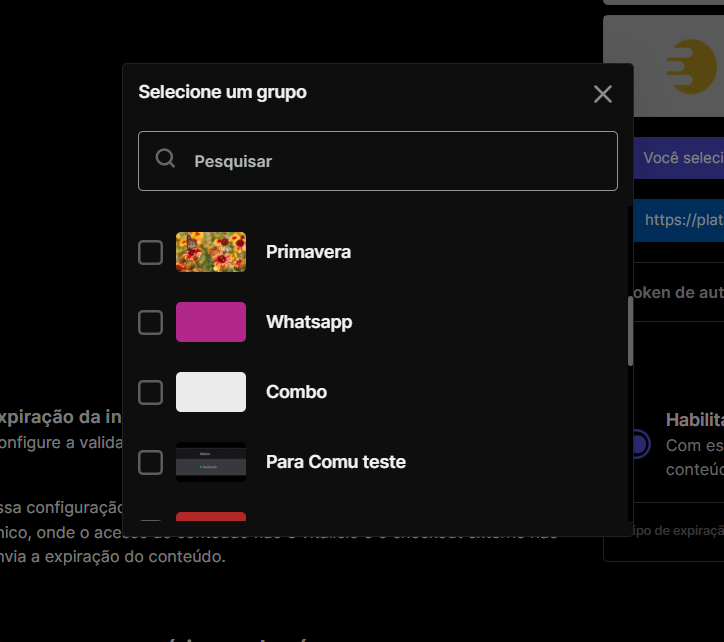
Task: Choose the Whatsapp group label
Action: point(309,322)
